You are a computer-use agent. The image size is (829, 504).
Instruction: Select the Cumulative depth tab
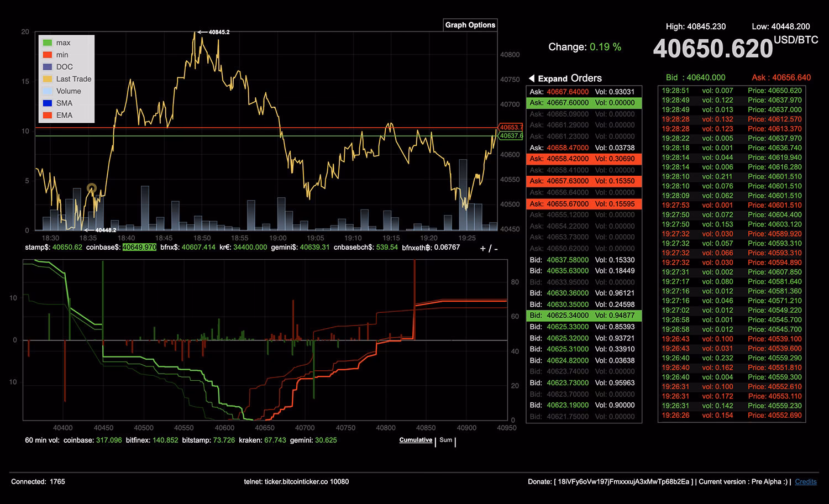coord(415,440)
